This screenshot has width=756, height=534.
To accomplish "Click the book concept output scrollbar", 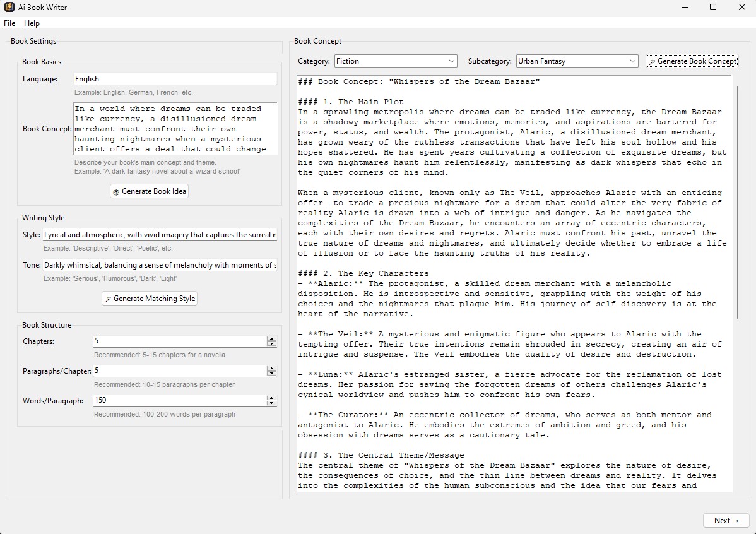I will coord(736,202).
